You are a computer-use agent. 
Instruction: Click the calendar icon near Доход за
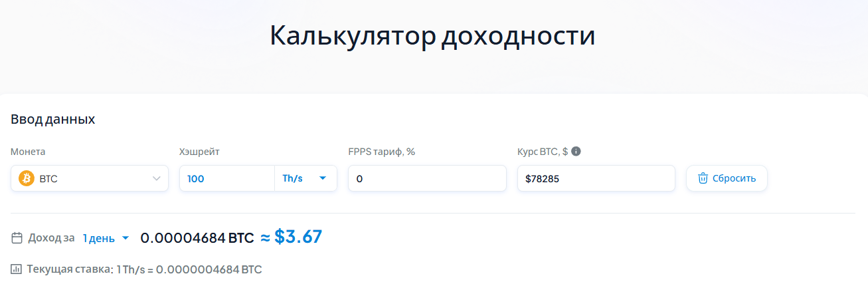[x=17, y=237]
